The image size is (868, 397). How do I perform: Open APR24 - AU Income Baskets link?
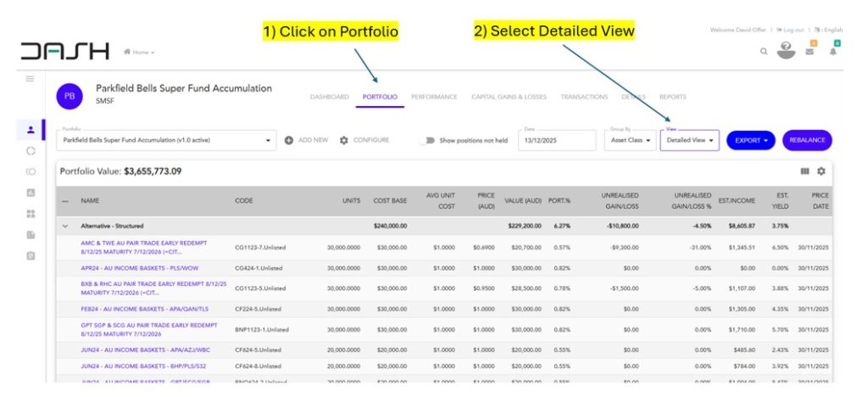pyautogui.click(x=136, y=267)
